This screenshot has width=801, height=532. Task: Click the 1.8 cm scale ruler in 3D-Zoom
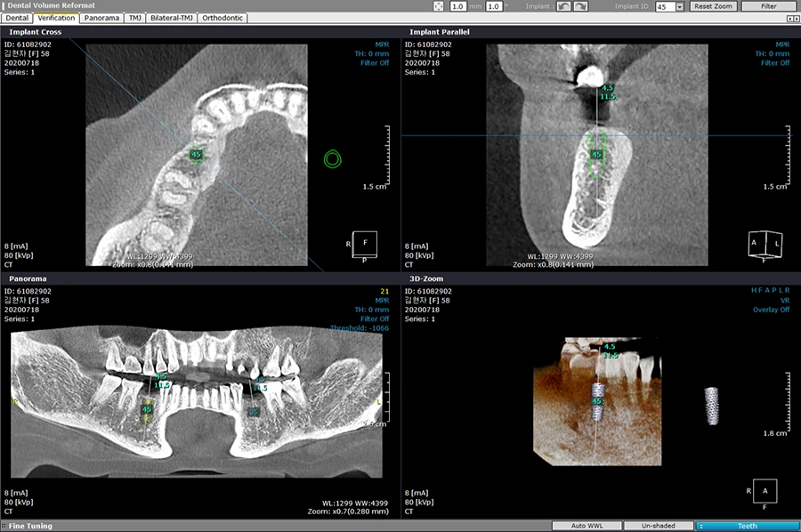[x=788, y=401]
